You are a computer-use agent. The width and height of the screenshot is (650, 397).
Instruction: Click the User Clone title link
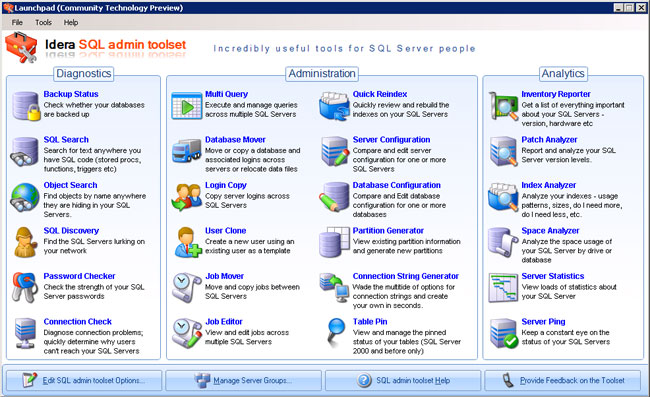(226, 230)
